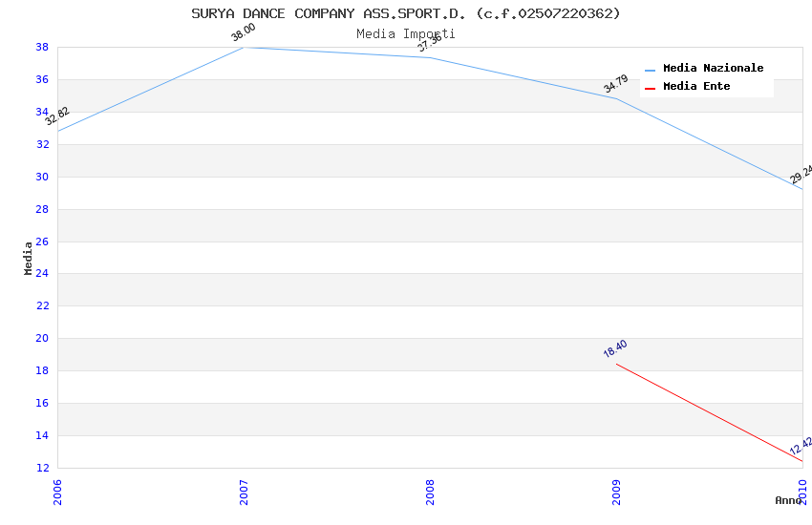Click the 22 y-axis tick label
The image size is (812, 525).
(x=42, y=305)
